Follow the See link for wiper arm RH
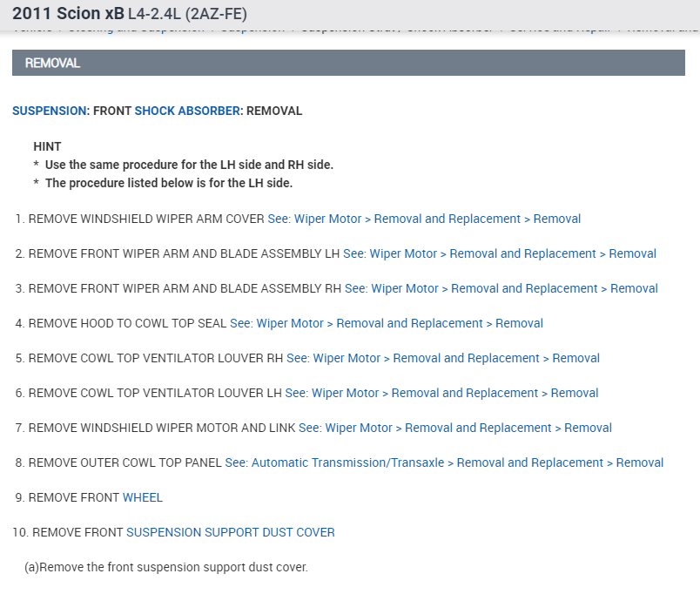 501,288
